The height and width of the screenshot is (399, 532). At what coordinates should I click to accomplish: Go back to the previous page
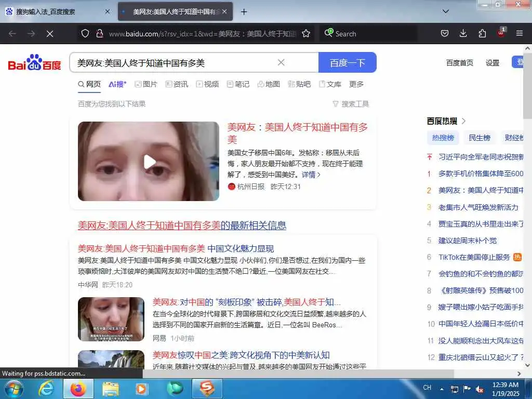(12, 34)
